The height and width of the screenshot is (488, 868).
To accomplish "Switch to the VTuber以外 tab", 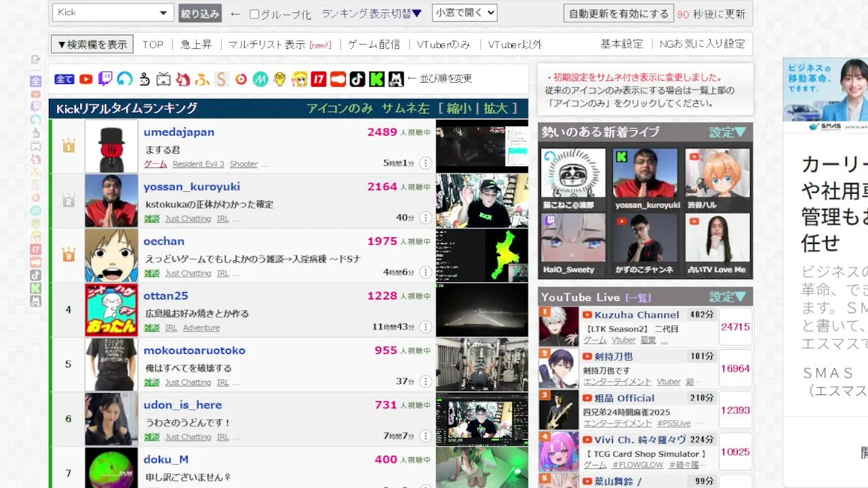I will (515, 44).
